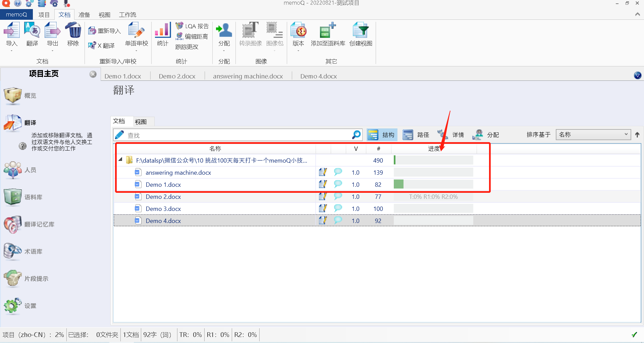Toggle 详情 (Details) view button
The height and width of the screenshot is (343, 644).
[451, 135]
